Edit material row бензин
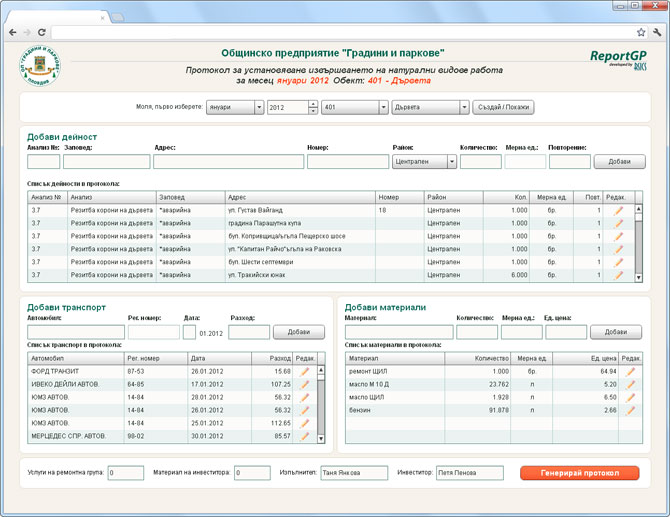 tap(631, 410)
